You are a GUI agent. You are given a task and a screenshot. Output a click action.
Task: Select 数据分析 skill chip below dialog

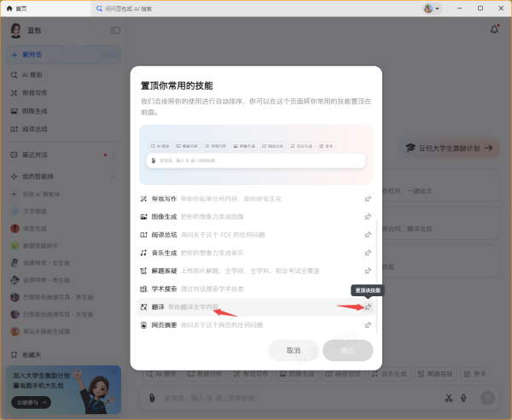[x=206, y=374]
